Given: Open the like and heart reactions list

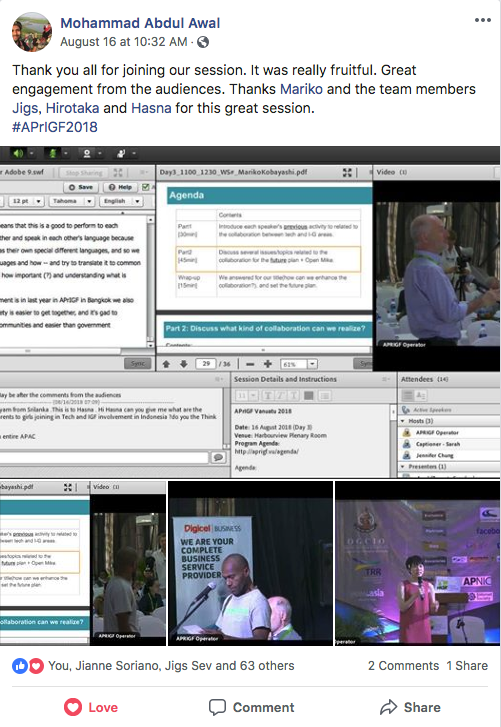Looking at the screenshot, I should [28, 666].
